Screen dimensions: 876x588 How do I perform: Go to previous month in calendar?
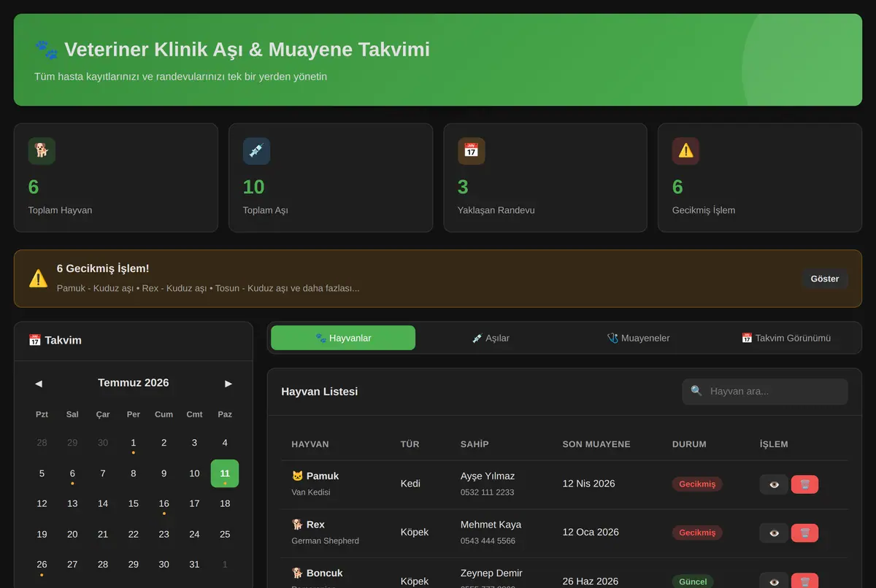(39, 383)
